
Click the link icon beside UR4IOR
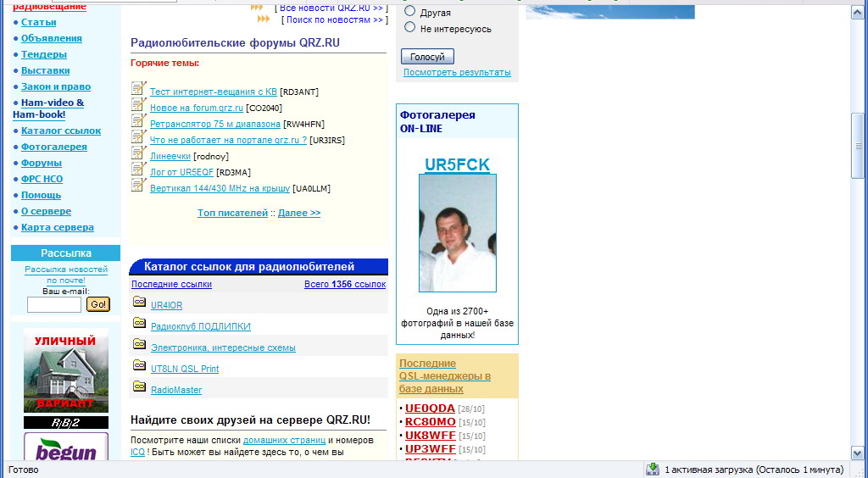click(140, 302)
